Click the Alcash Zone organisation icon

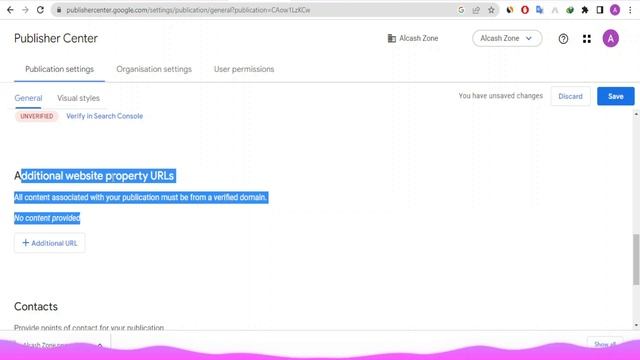(x=391, y=38)
